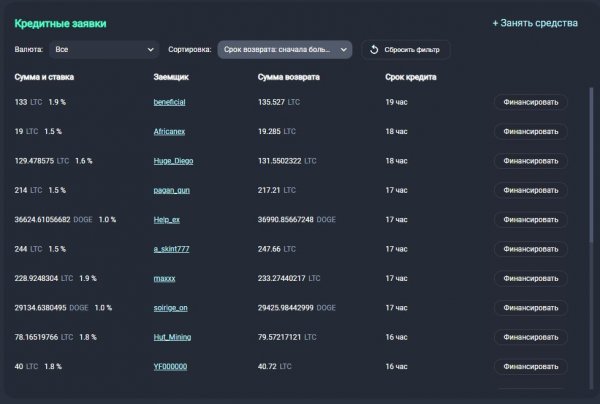This screenshot has height=404, width=600.
Task: Click borrower Hut_Mining link
Action: click(172, 337)
